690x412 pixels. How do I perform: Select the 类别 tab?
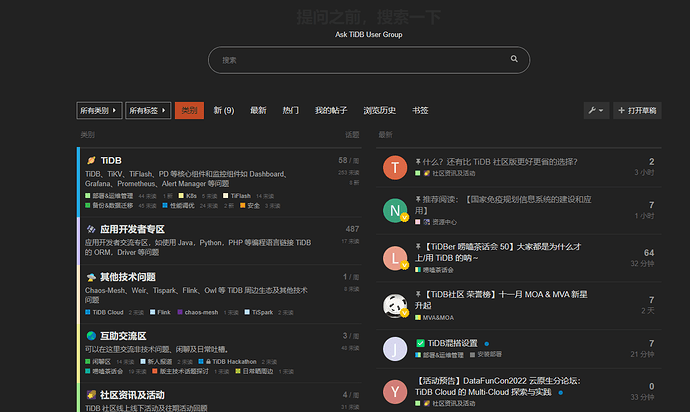point(189,110)
